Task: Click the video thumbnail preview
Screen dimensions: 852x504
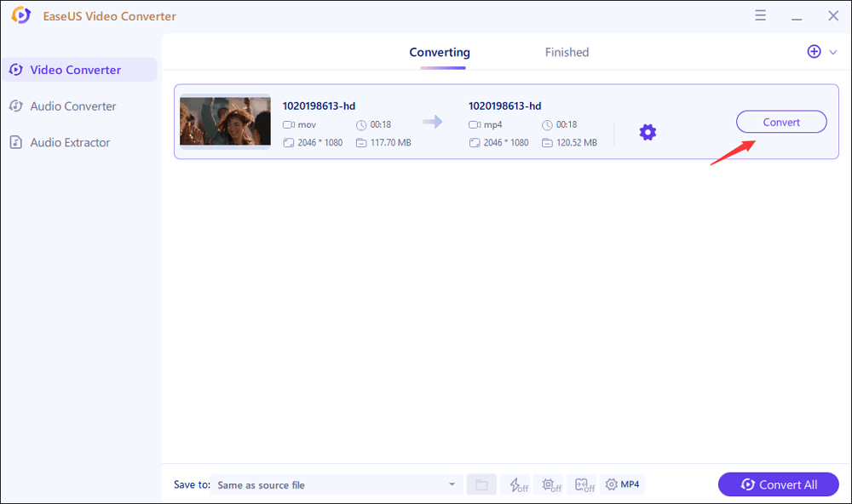Action: (x=225, y=122)
